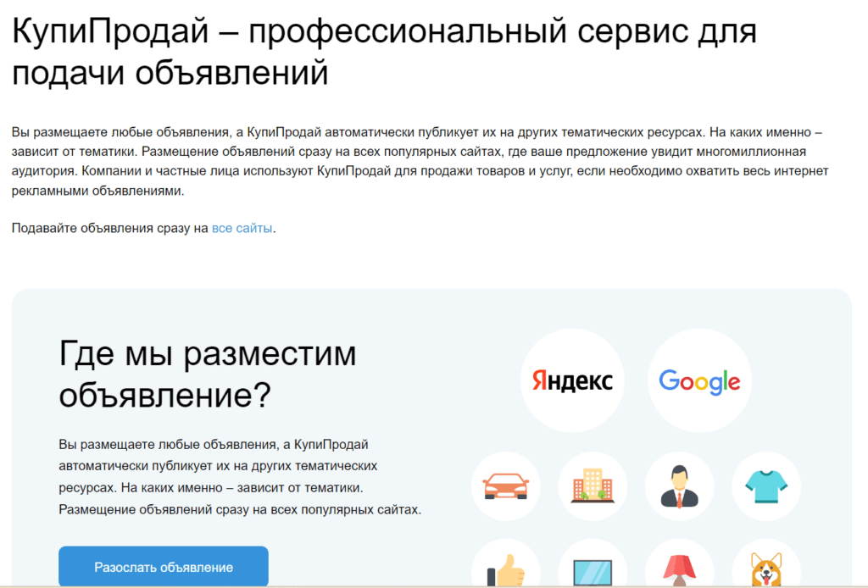
Task: Click heading 'КупиПродай – профессиональный сервис для подачи объявлений'
Action: click(x=384, y=52)
